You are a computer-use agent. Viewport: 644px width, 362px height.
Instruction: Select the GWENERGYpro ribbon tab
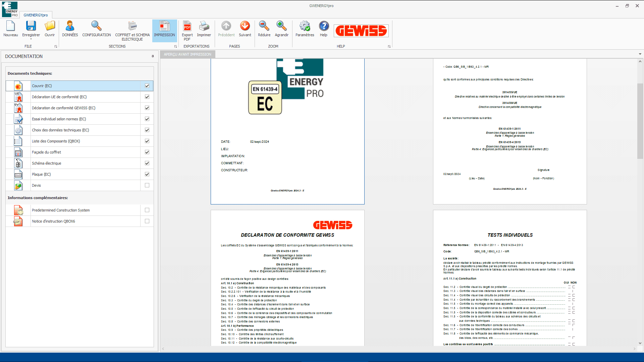(36, 15)
